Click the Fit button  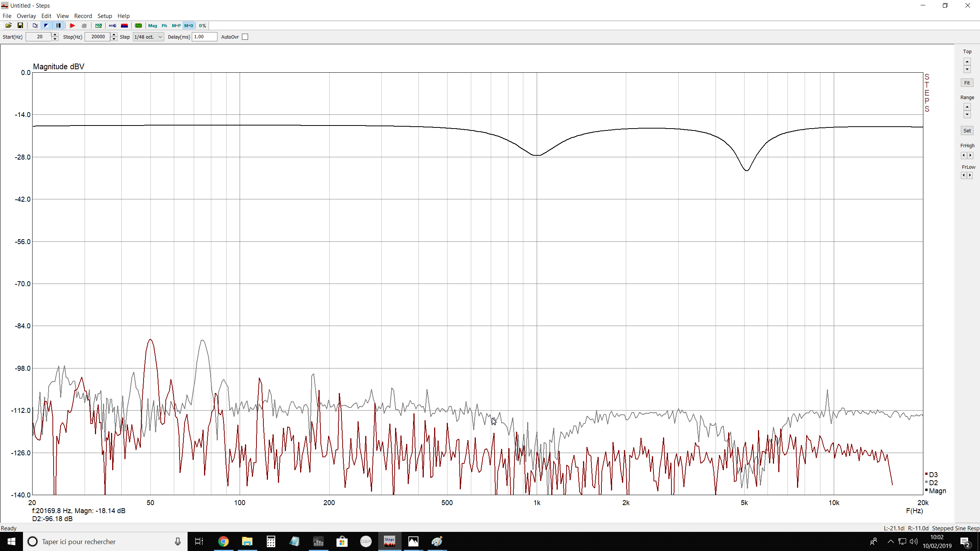click(967, 83)
